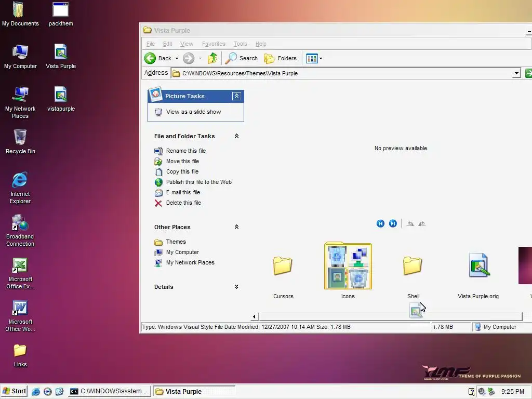Screen dimensions: 532x399
Task: Select My Network Places desktop icon
Action: tap(20, 102)
